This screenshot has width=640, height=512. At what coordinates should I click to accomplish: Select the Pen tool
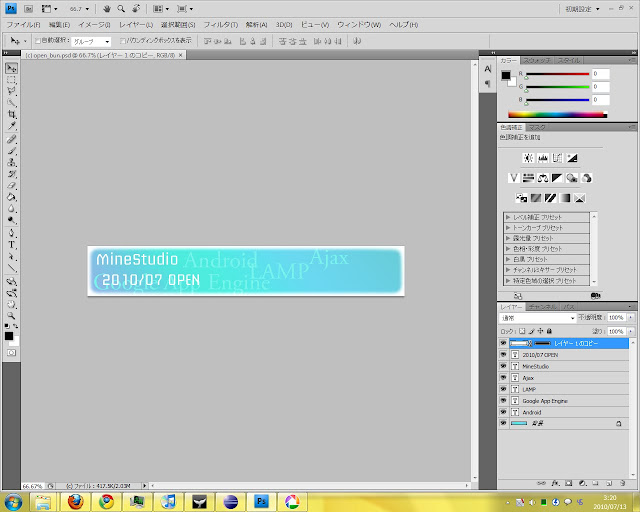(x=11, y=233)
